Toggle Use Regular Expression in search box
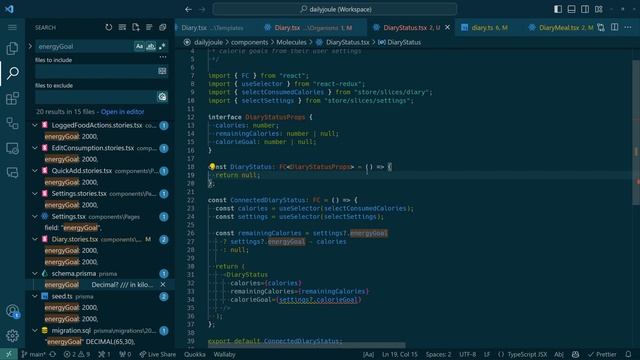 point(162,47)
